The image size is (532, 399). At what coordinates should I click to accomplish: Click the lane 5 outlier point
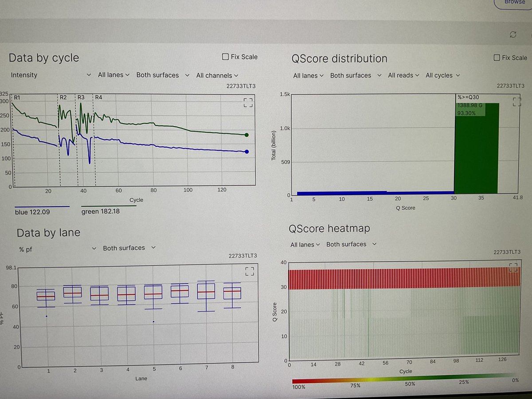(x=153, y=322)
